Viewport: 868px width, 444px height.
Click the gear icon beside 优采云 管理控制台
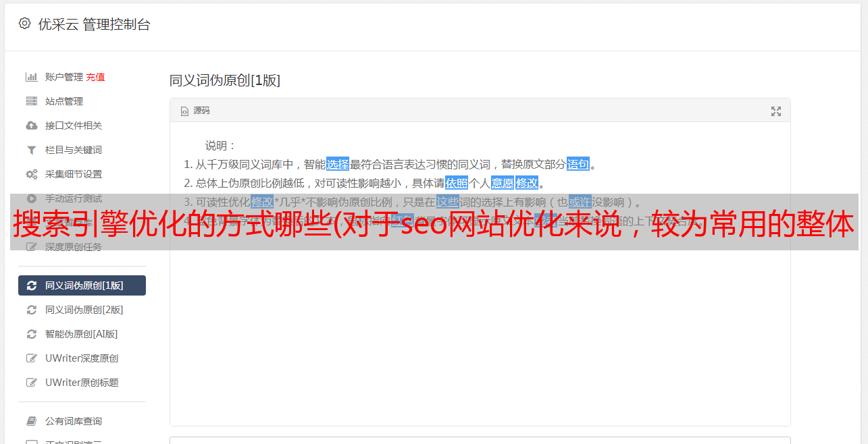[25, 24]
